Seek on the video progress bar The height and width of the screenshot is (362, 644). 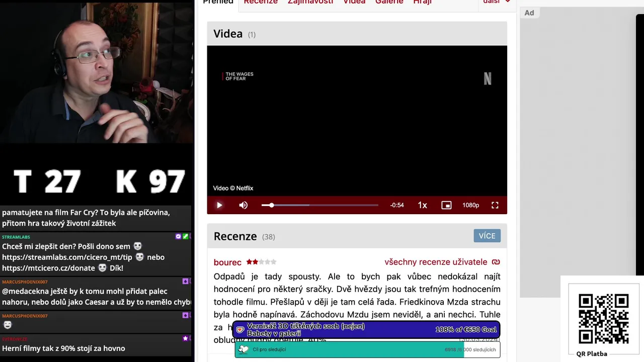(x=320, y=205)
